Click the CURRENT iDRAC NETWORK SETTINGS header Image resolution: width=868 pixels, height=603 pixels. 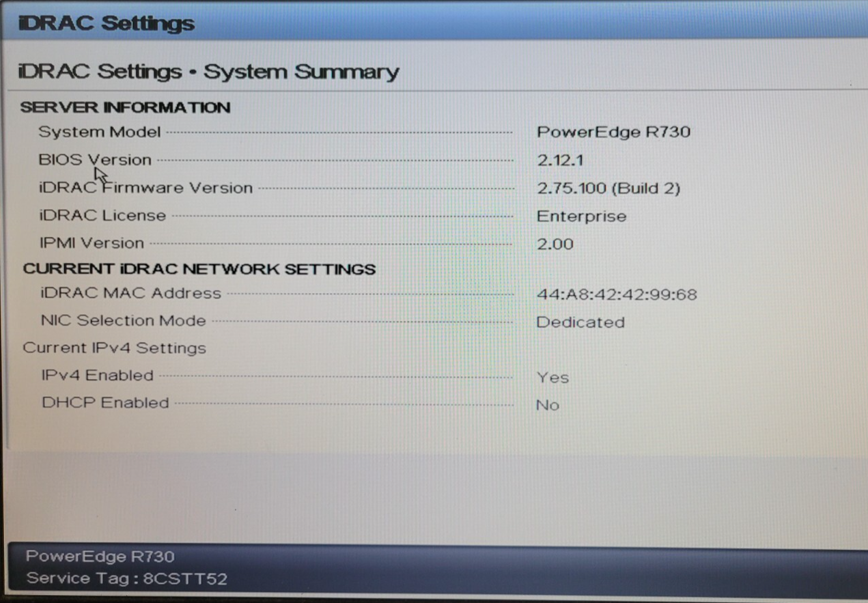pos(199,269)
